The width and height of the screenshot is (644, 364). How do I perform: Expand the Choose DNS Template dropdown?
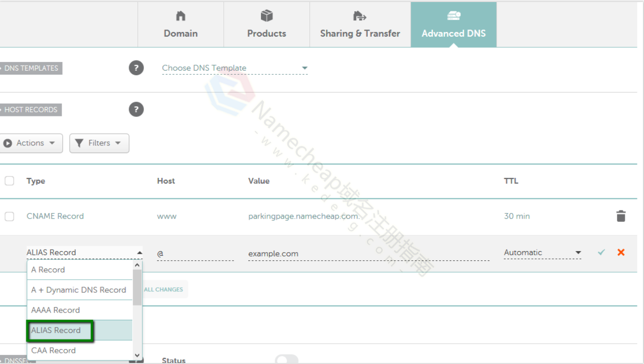click(235, 68)
